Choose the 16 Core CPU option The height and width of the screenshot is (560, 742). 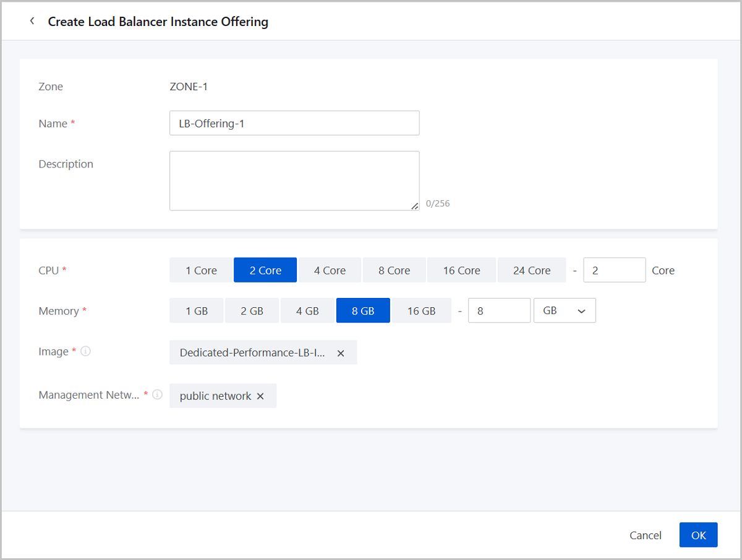click(x=461, y=270)
